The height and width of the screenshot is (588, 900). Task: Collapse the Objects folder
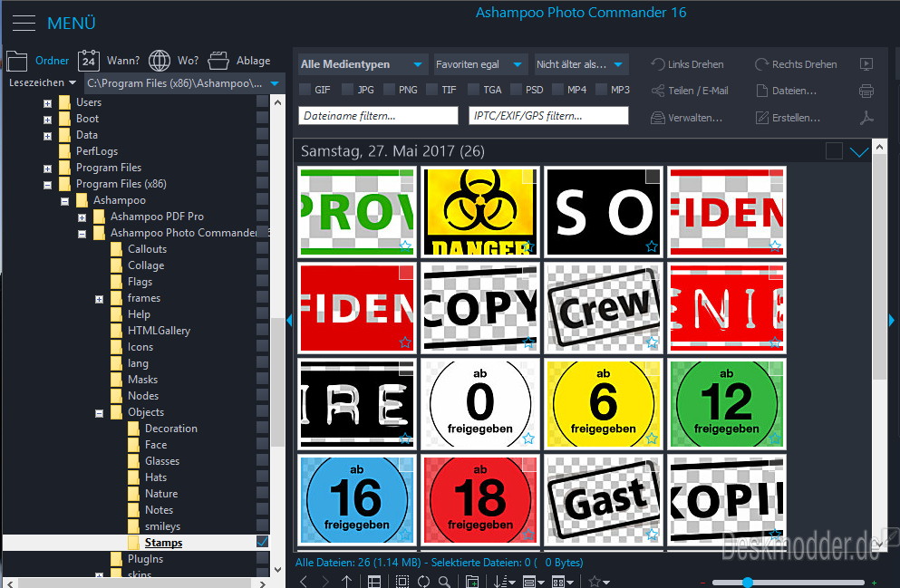click(x=100, y=414)
